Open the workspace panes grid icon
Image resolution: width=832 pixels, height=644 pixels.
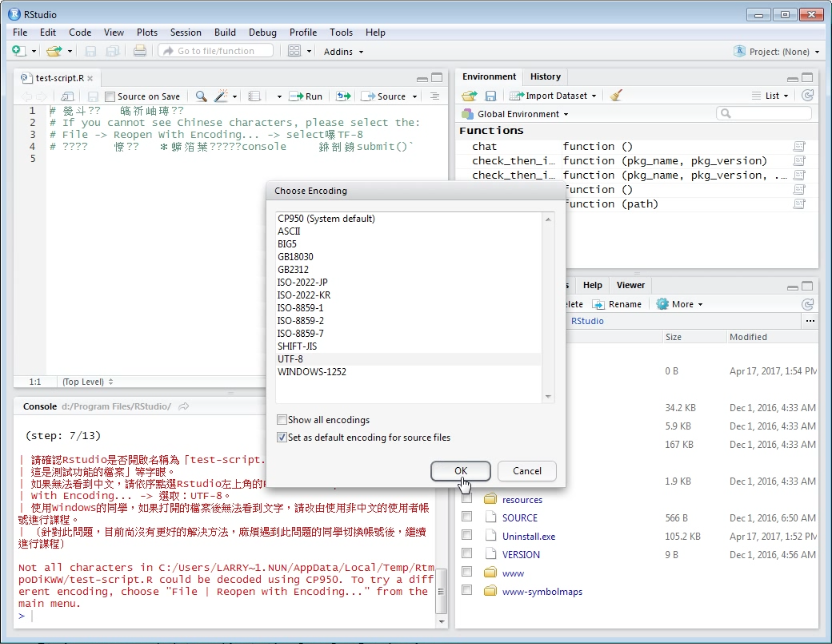[294, 51]
